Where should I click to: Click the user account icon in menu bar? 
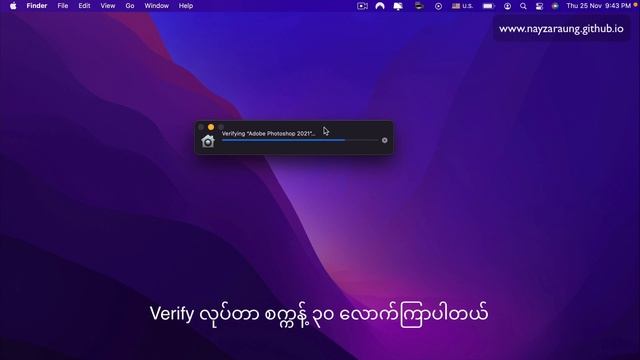click(507, 6)
